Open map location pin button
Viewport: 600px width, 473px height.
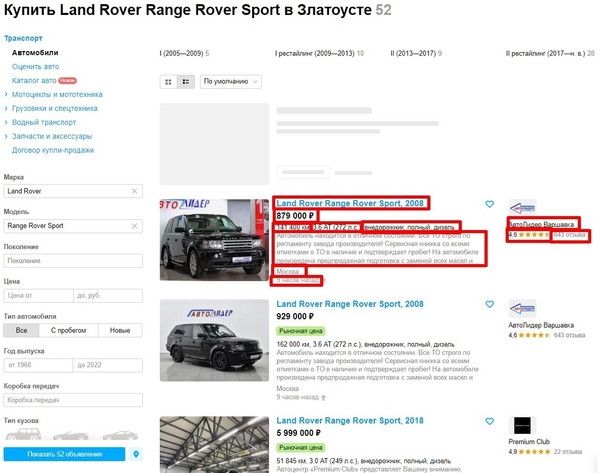pyautogui.click(x=136, y=454)
